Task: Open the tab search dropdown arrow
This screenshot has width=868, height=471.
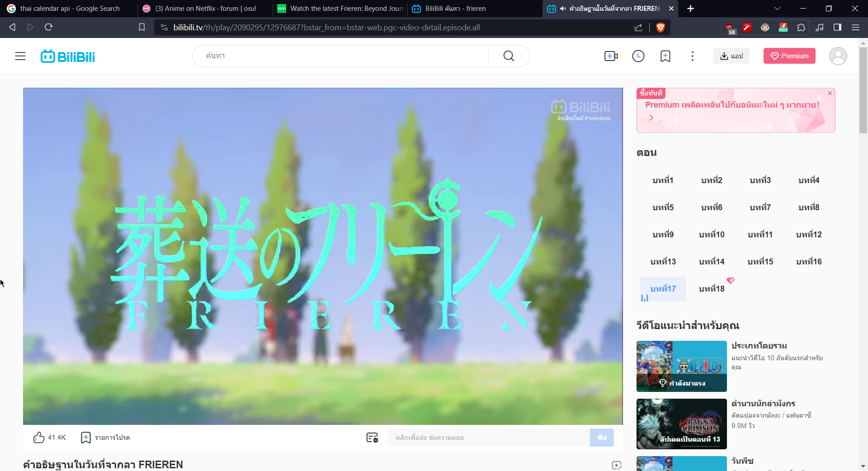Action: point(777,9)
